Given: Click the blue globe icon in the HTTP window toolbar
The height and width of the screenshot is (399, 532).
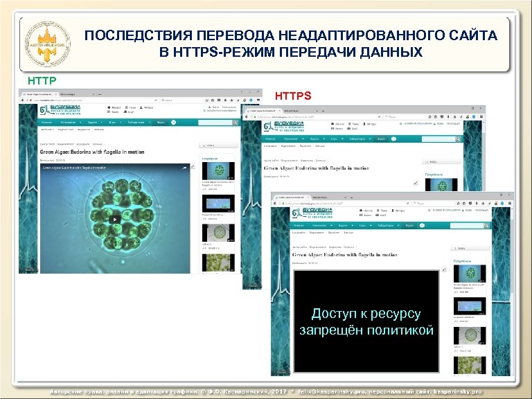Looking at the screenshot, I should 251,100.
